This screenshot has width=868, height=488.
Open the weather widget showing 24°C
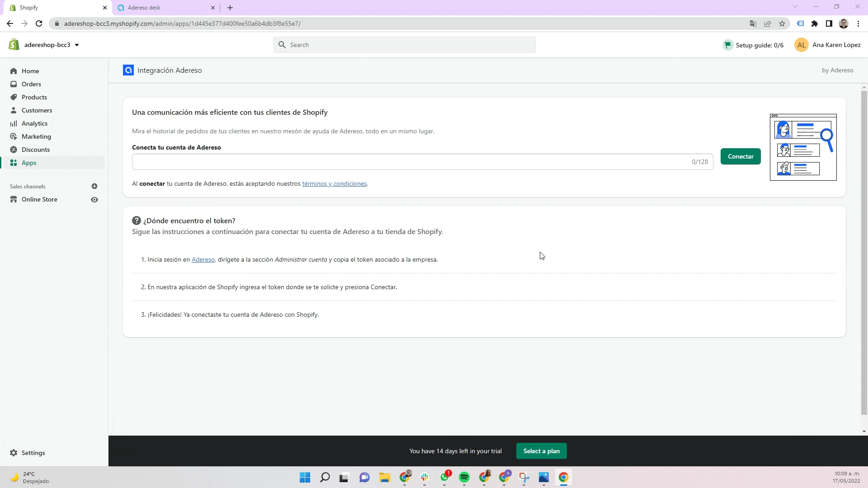(30, 477)
